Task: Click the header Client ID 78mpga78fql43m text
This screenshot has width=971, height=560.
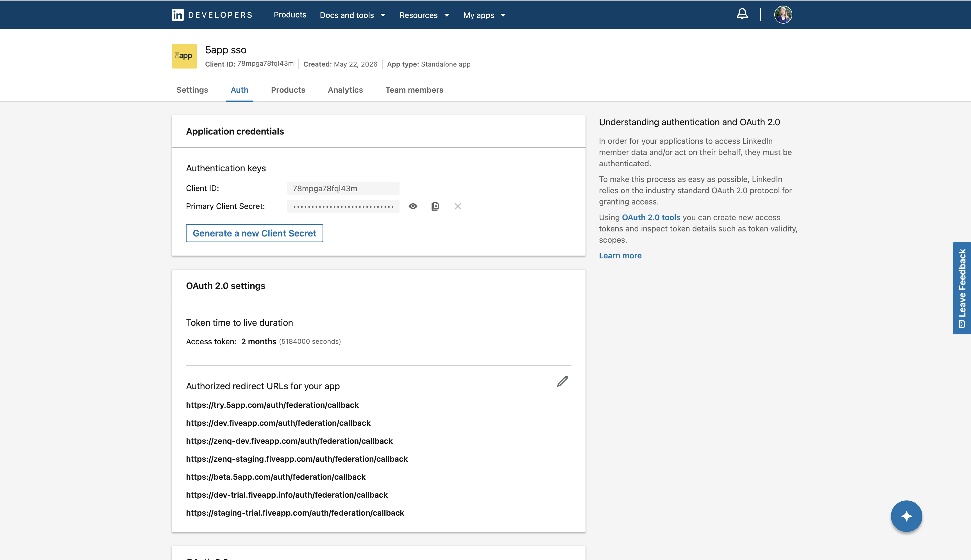Action: tap(249, 64)
